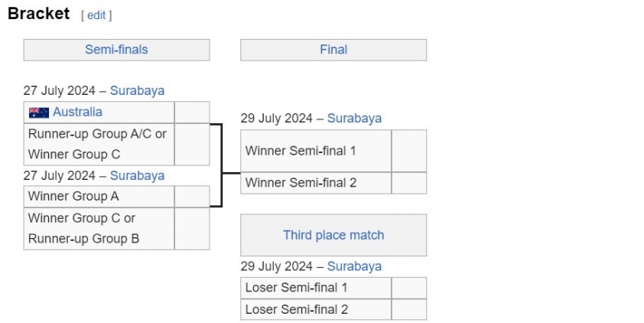Select the Loser Semi-final 2 cell
Image resolution: width=644 pixels, height=323 pixels.
(316, 309)
